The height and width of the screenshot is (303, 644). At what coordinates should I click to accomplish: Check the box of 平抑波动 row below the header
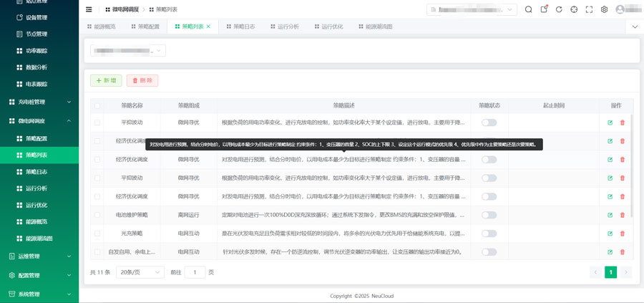[x=97, y=122]
